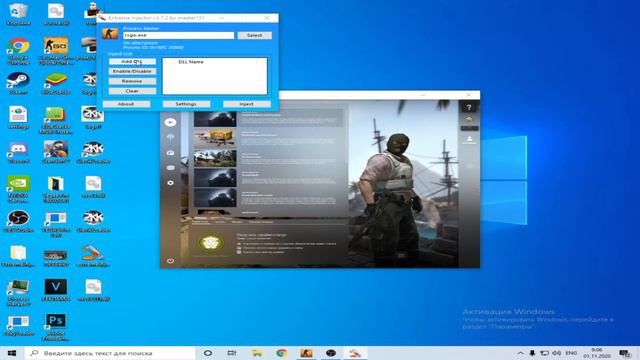Open the OBS Studio desktop shortcut
Viewport: 640px width, 360px height.
tap(18, 221)
